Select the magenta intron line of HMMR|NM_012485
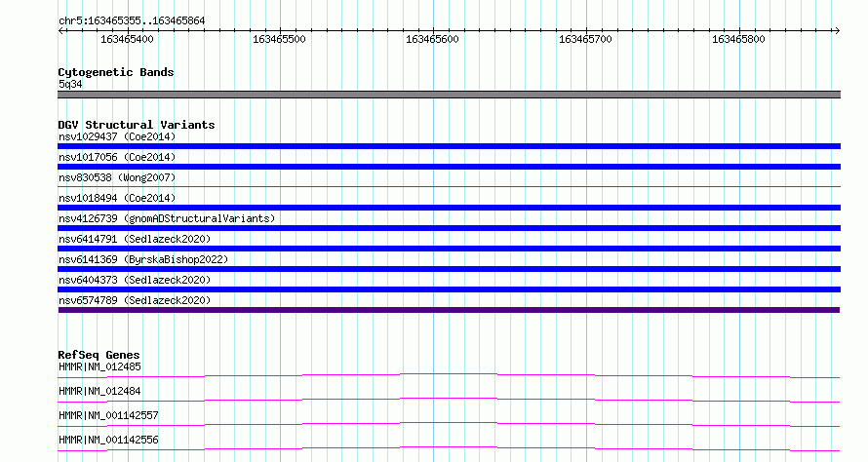868x462 pixels. click(x=449, y=375)
